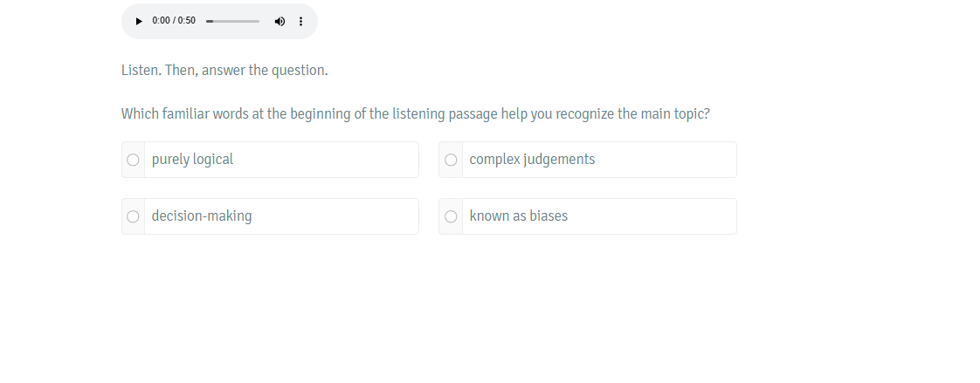
Task: Click the 0:50 total duration text
Action: click(187, 21)
